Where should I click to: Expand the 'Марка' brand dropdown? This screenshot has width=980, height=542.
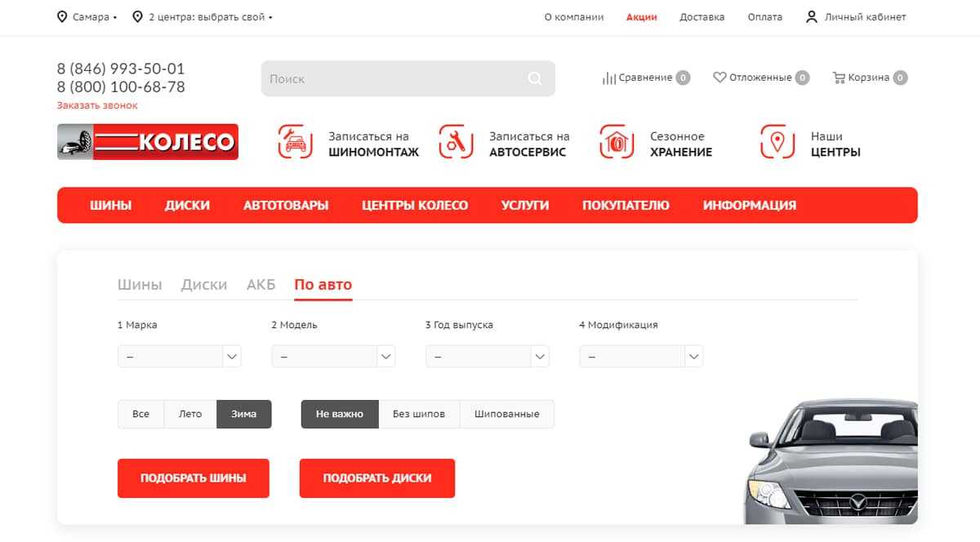pos(180,357)
